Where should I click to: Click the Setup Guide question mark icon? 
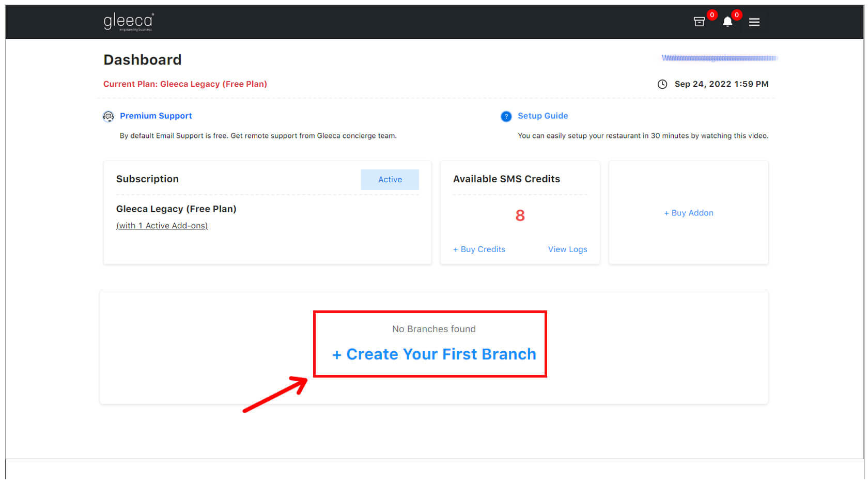506,116
